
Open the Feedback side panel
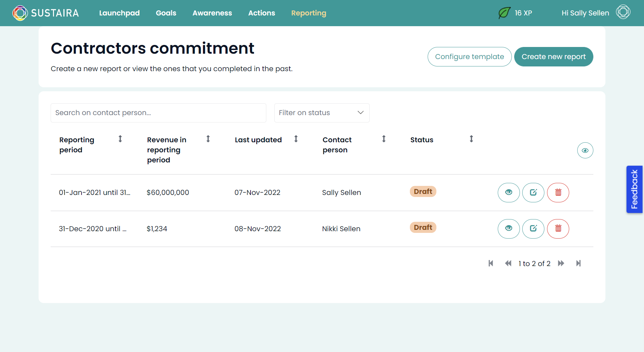pyautogui.click(x=634, y=189)
